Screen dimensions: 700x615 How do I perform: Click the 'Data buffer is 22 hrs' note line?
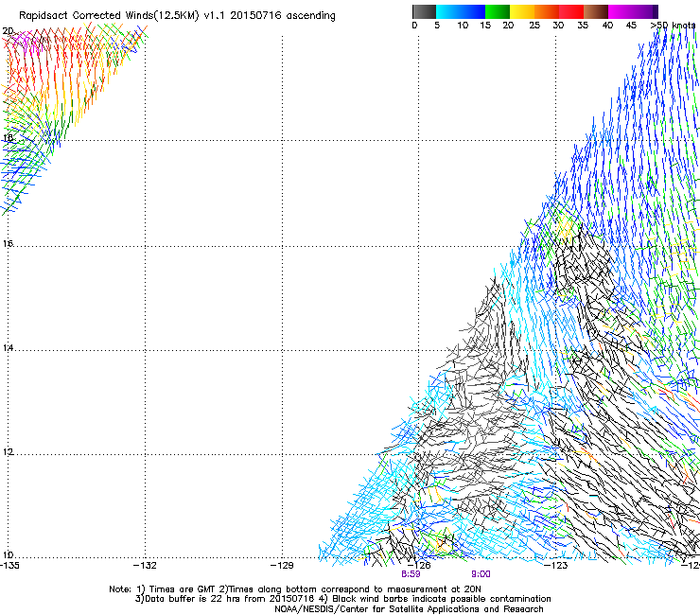(342, 599)
